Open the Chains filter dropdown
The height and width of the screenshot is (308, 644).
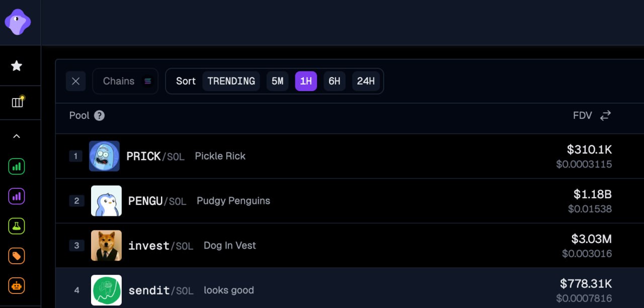coord(125,81)
